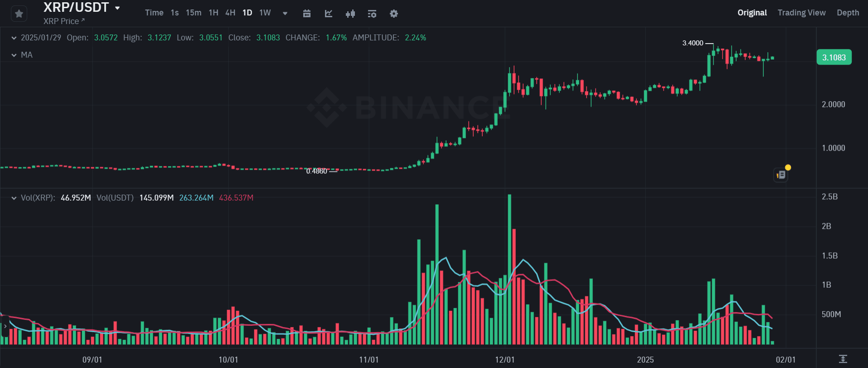The image size is (868, 368).
Task: Open the XRP Price link
Action: 64,21
